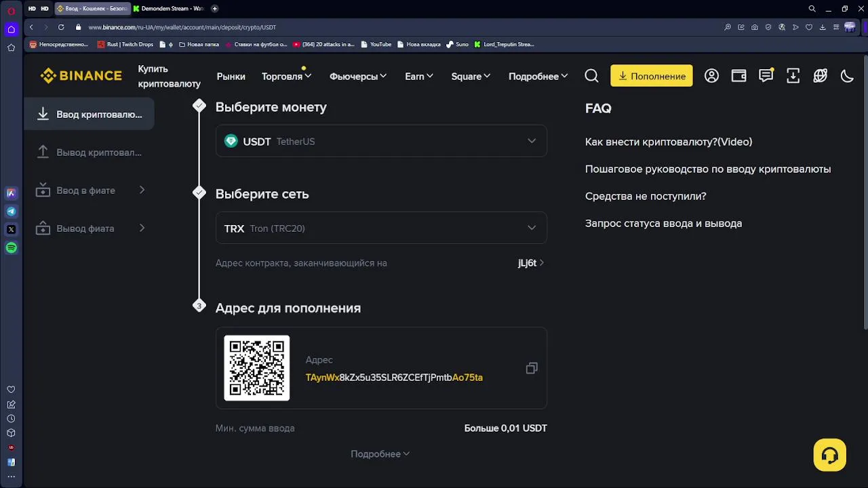Select Вывод криптовалюты in left sidebar
The height and width of the screenshot is (488, 868).
[x=90, y=152]
